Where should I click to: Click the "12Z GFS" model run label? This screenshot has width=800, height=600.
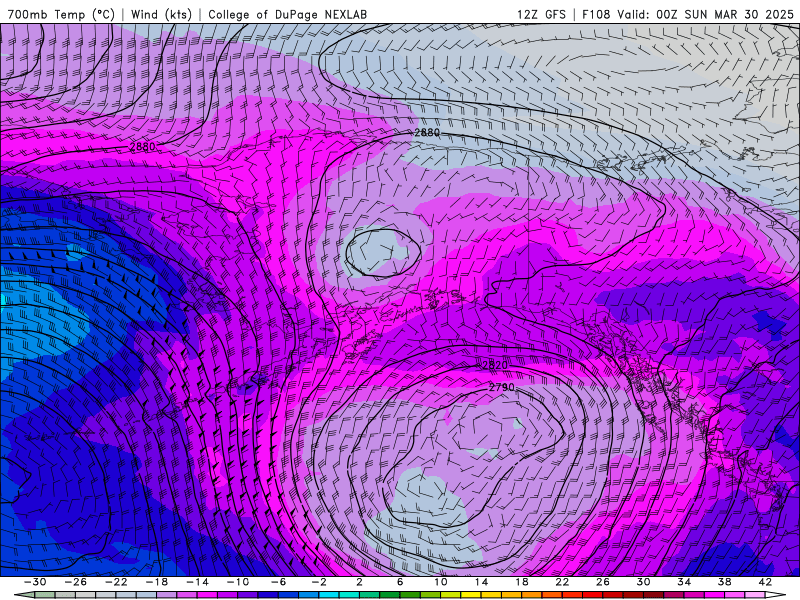[x=541, y=14]
